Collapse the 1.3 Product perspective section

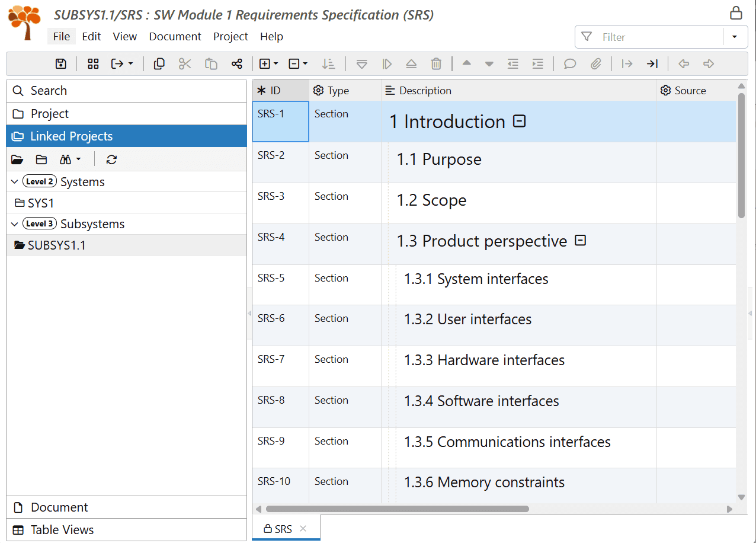[x=581, y=240]
